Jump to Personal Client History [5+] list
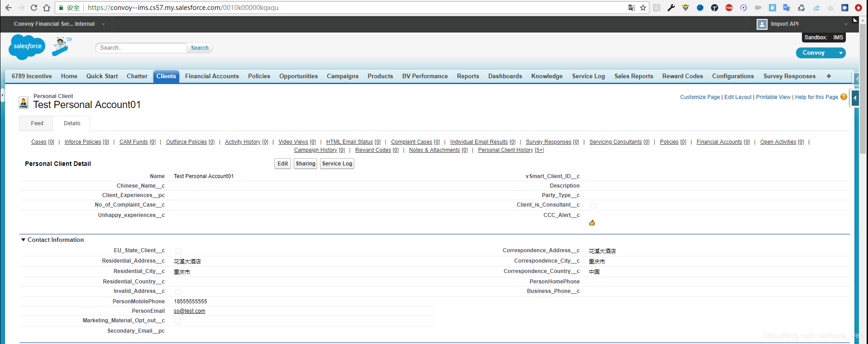Screen dimensions: 868x344 coord(511,150)
